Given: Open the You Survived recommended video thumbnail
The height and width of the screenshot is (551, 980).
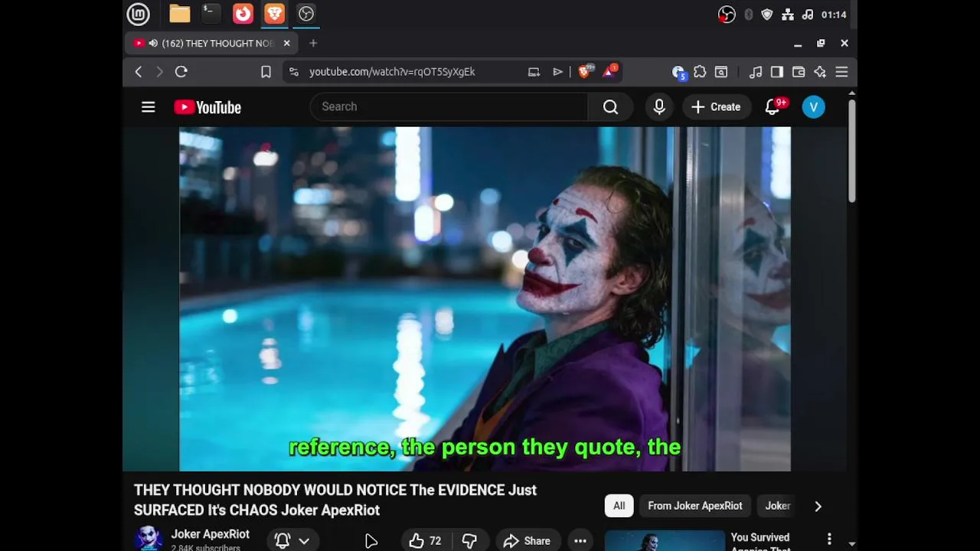Looking at the screenshot, I should coord(665,540).
